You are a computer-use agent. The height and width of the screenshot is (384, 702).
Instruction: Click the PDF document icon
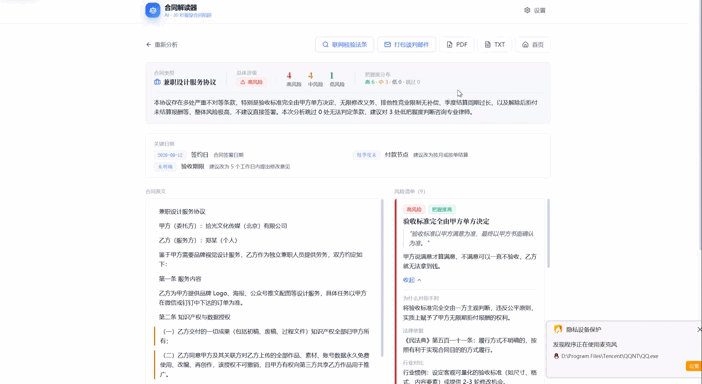point(449,45)
